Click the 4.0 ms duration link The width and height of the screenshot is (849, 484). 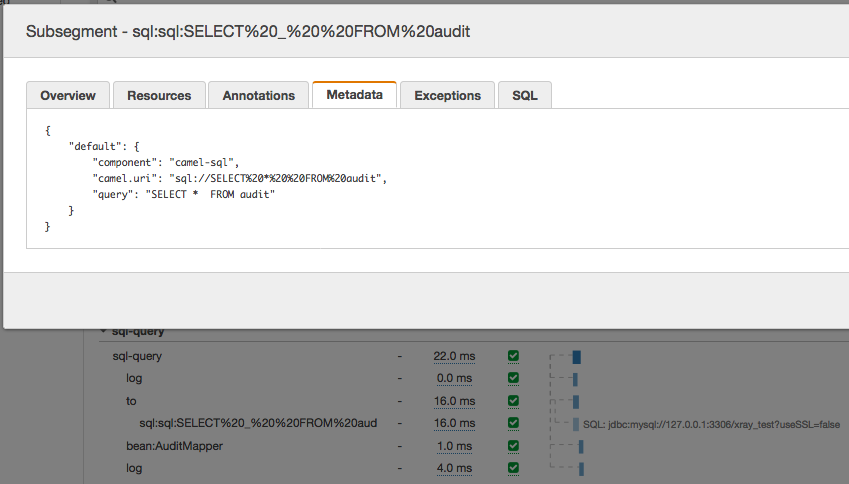coord(454,468)
